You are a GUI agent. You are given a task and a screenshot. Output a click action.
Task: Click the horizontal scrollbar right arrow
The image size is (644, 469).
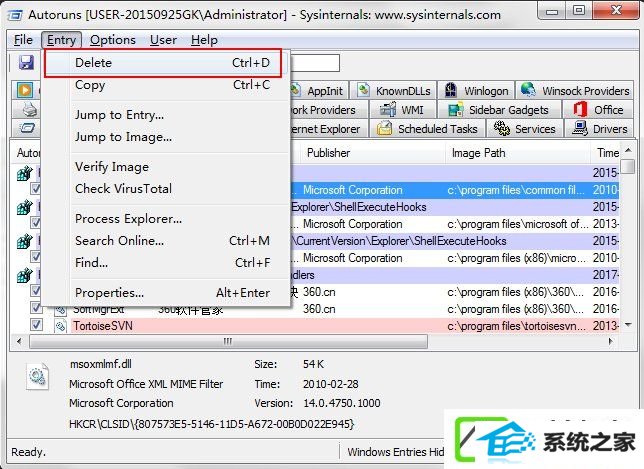[611, 341]
